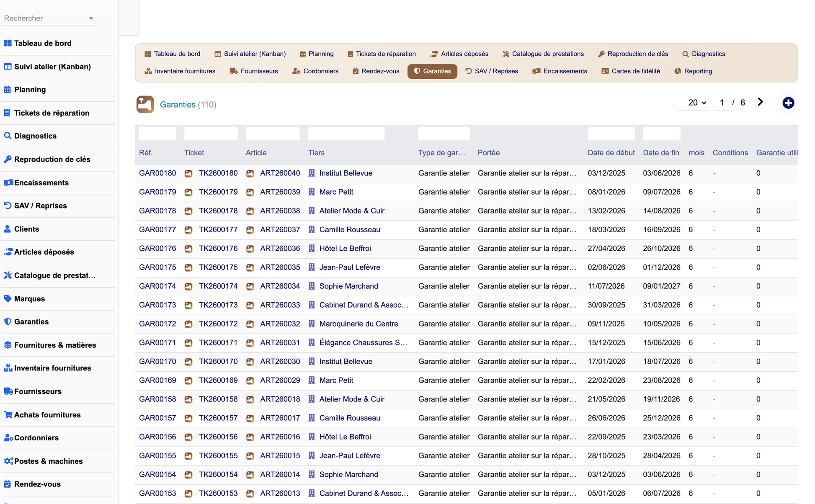Screen dimensions: 815x504
Task: Open warranty GAR00180
Action: 157,173
